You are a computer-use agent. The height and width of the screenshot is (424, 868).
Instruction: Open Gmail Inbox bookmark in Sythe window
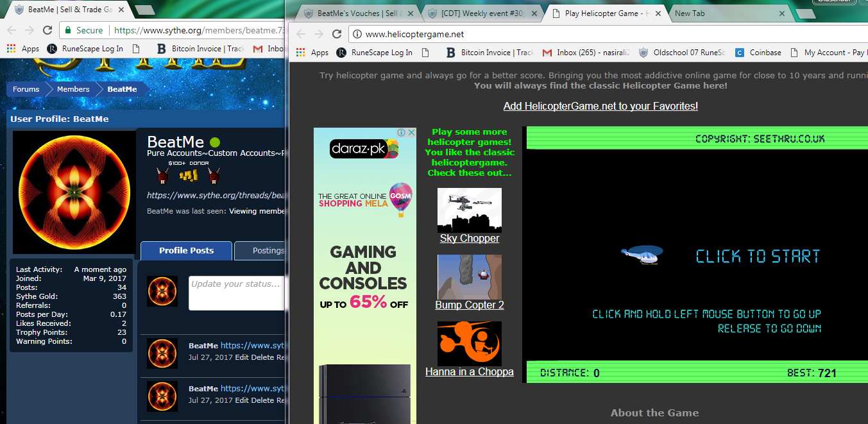[x=269, y=49]
